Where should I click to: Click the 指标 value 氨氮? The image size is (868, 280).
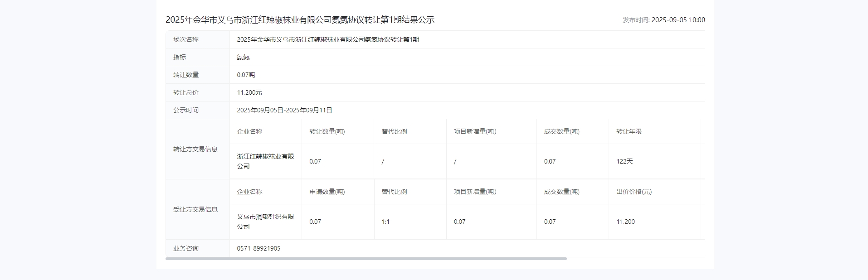coord(243,57)
